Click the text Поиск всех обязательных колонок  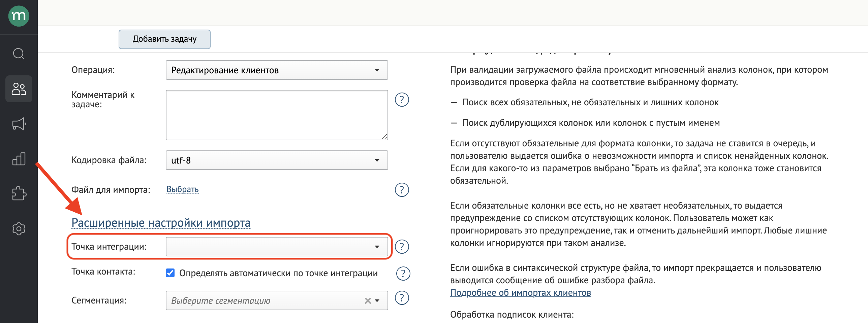(x=590, y=103)
